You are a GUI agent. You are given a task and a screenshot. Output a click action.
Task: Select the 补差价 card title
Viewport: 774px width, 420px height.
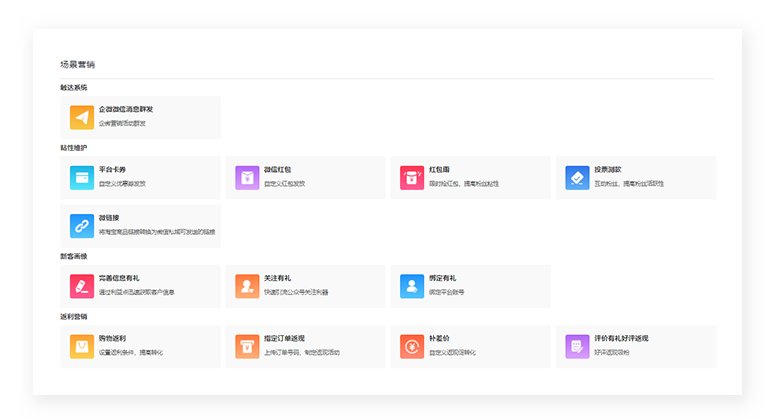(x=441, y=338)
